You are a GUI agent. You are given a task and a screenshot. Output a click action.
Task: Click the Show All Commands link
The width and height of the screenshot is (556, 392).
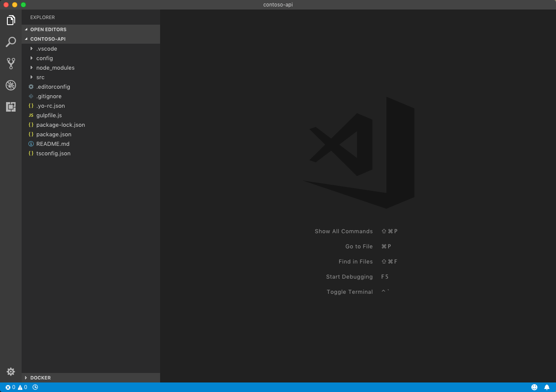(x=344, y=231)
